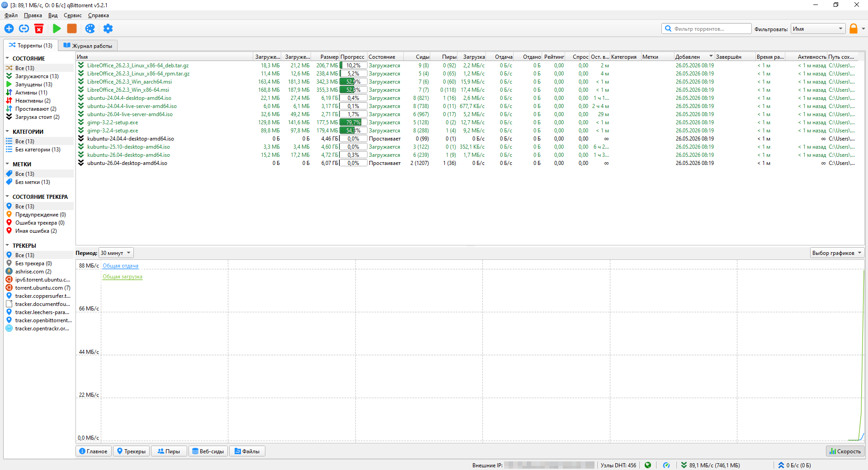Open the Файлы details tab
Image resolution: width=868 pixels, height=470 pixels.
(247, 451)
